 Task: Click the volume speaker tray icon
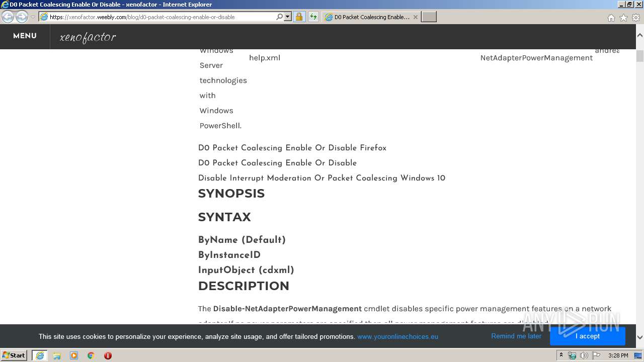pos(584,355)
